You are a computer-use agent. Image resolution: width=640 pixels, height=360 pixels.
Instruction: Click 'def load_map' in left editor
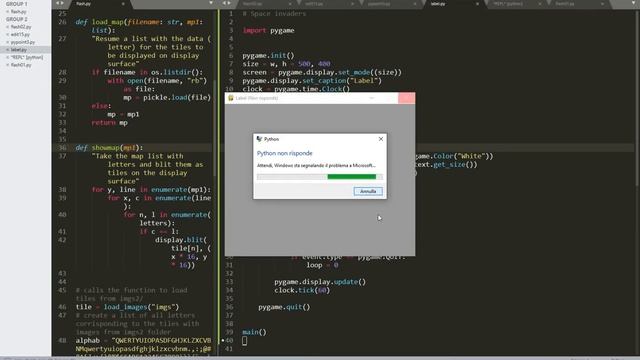coord(100,22)
